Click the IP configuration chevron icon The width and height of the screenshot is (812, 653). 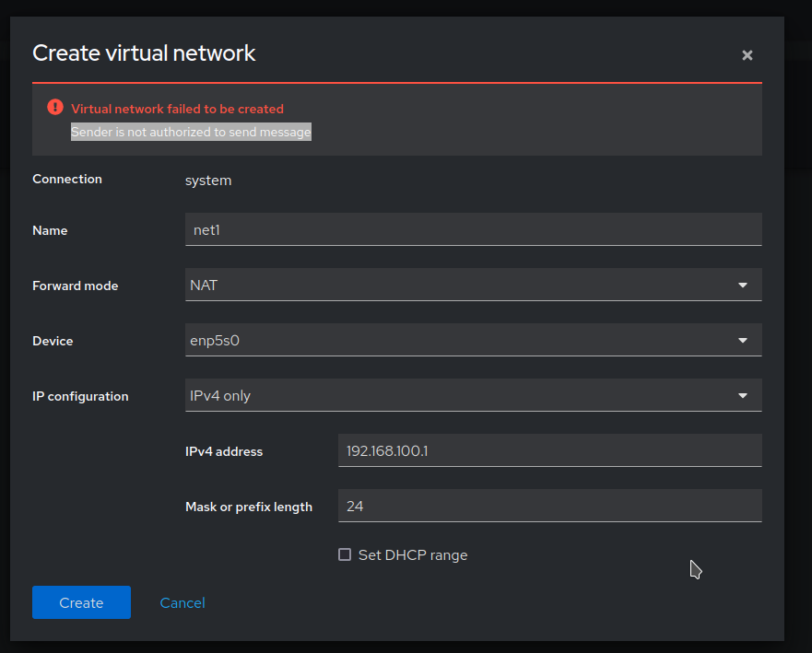coord(742,395)
